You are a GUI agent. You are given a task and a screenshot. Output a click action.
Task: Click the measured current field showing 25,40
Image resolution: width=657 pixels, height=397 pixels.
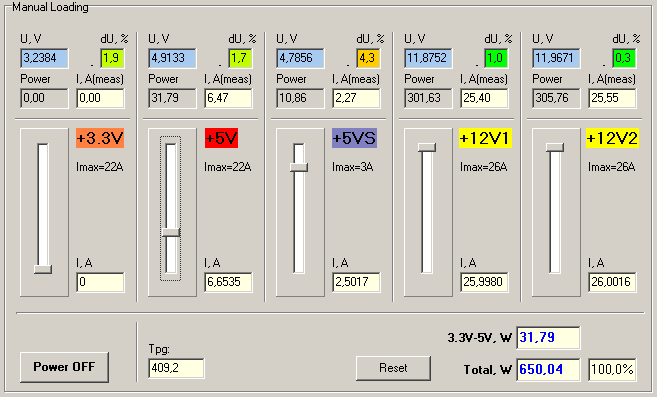484,98
